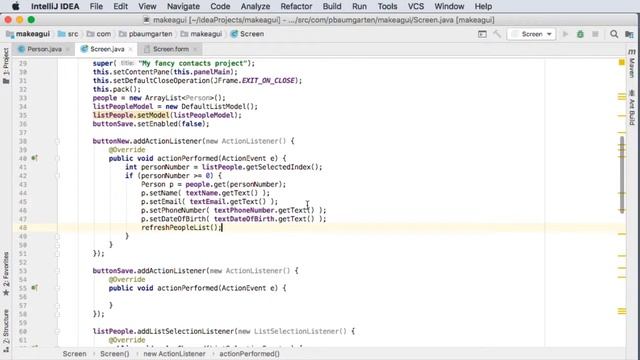640x360 pixels.
Task: Click the Stop square icon
Action: point(595,34)
